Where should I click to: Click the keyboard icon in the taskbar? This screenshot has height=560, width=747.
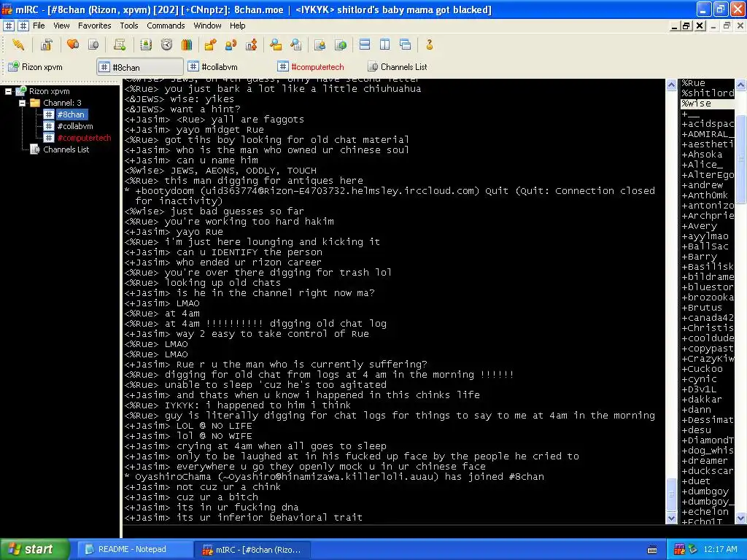[652, 550]
